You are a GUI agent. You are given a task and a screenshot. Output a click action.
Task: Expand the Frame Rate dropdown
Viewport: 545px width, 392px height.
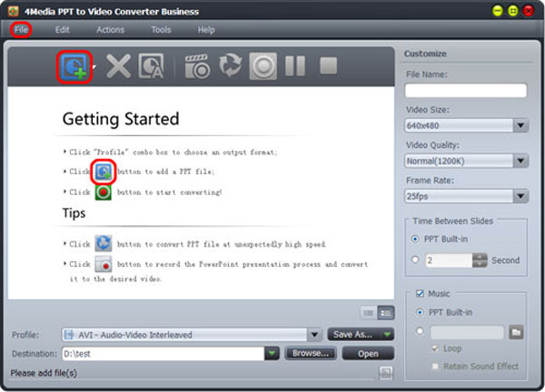coord(520,197)
